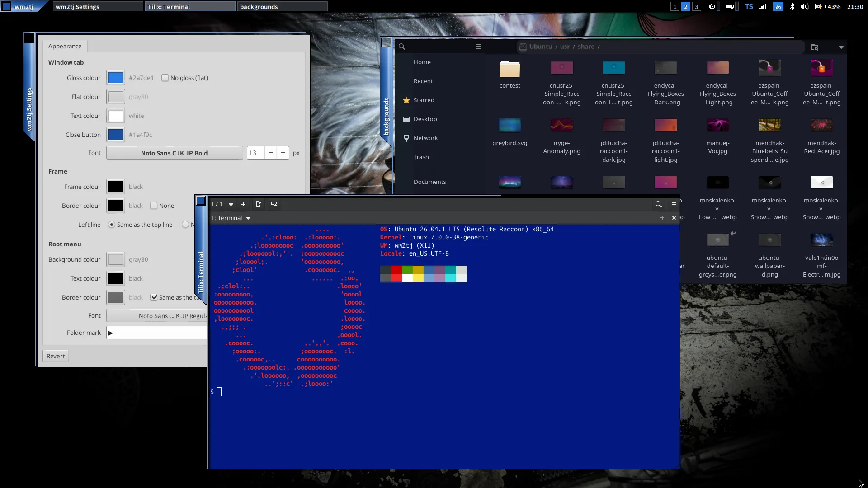The width and height of the screenshot is (868, 488).
Task: Click the Revert button
Action: 56,356
